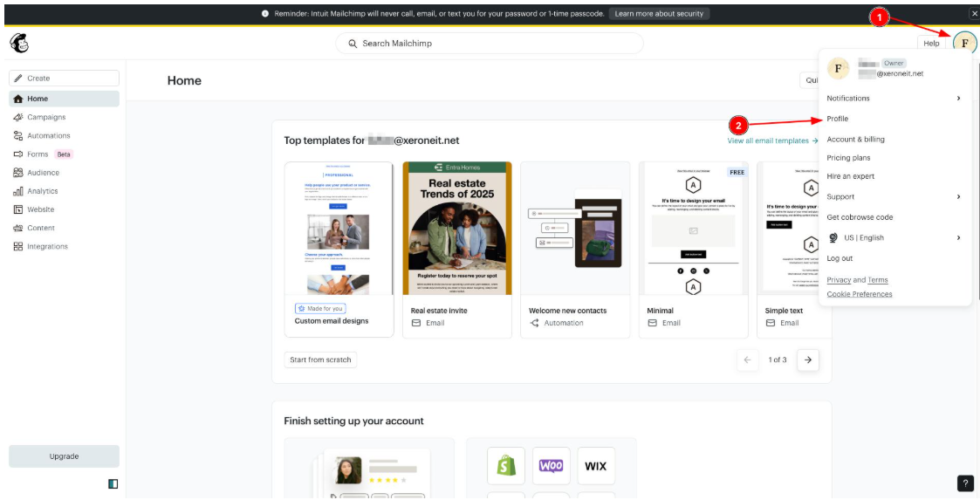Image resolution: width=980 pixels, height=500 pixels.
Task: Select the Simple text template
Action: click(794, 250)
